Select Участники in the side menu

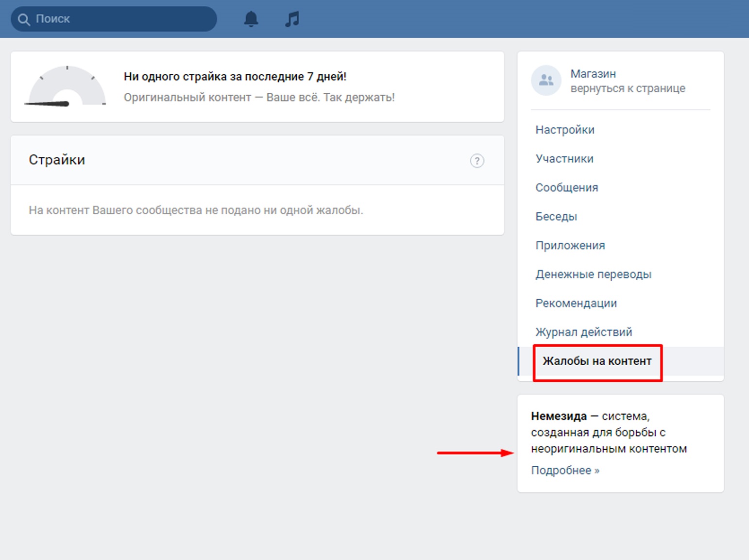564,159
